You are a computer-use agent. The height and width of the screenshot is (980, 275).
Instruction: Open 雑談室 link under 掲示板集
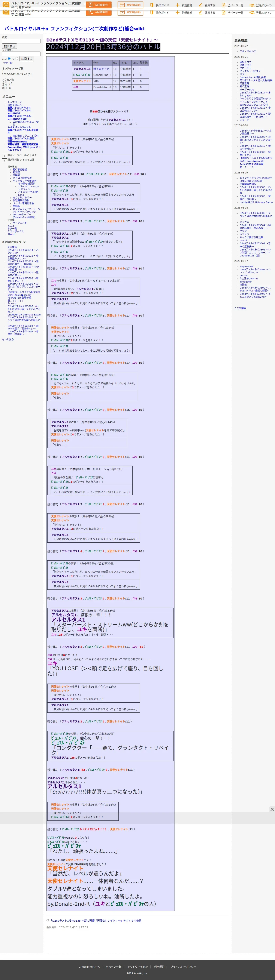coord(16,172)
